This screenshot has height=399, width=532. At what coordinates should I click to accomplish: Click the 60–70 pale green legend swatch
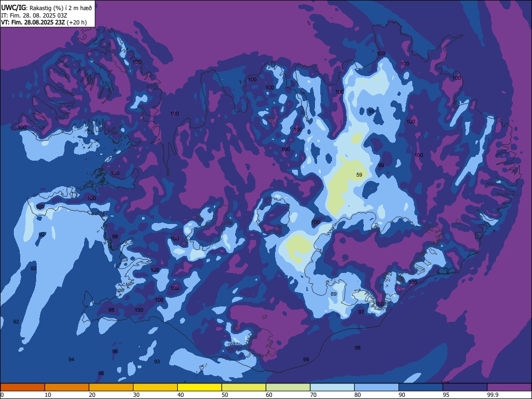tap(288, 387)
